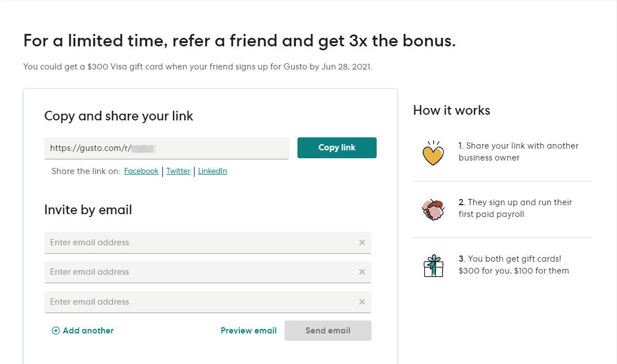Clear the second email address field with the X
Image resolution: width=617 pixels, height=364 pixels.
click(x=362, y=272)
